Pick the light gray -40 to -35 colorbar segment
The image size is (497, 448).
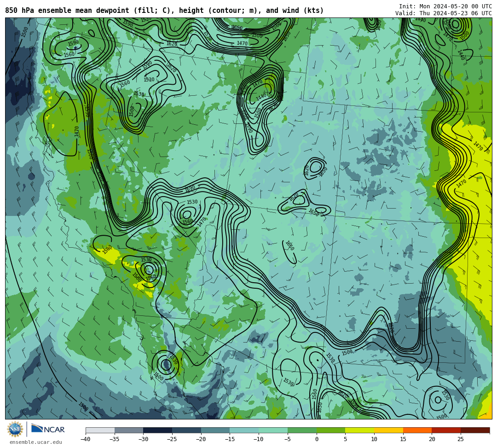click(x=100, y=430)
